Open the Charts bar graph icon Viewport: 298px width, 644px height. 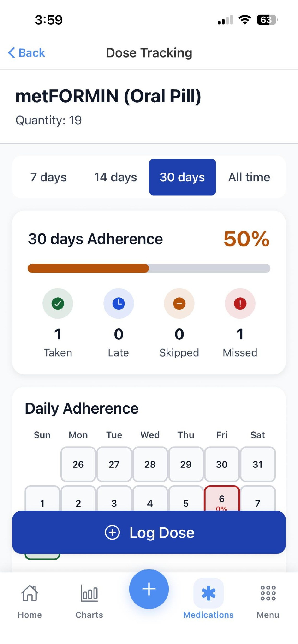pos(89,593)
